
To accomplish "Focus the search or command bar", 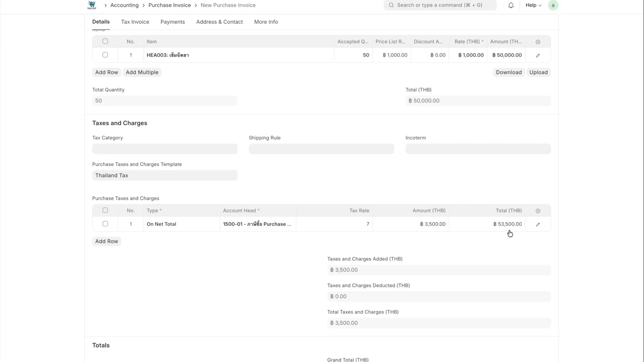I will (440, 5).
